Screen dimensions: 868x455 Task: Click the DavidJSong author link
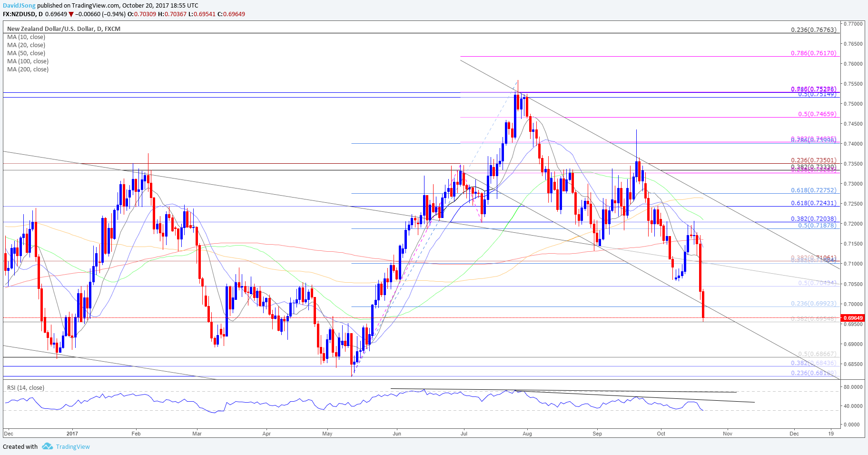(x=19, y=5)
